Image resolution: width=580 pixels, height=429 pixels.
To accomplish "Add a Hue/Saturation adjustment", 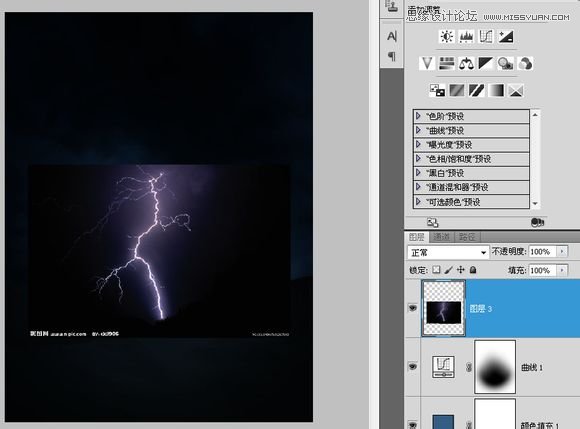I will coord(446,63).
